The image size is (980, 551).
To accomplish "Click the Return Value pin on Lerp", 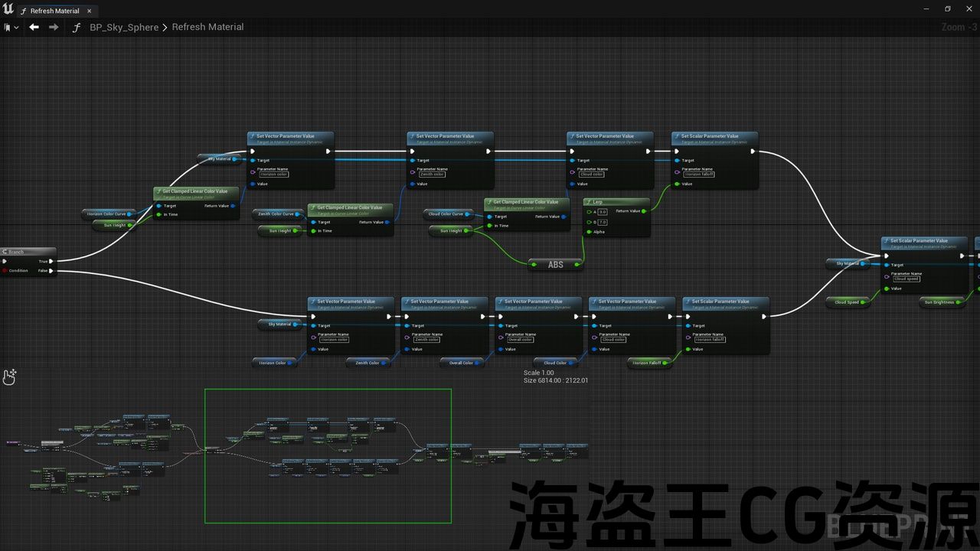I will point(643,211).
